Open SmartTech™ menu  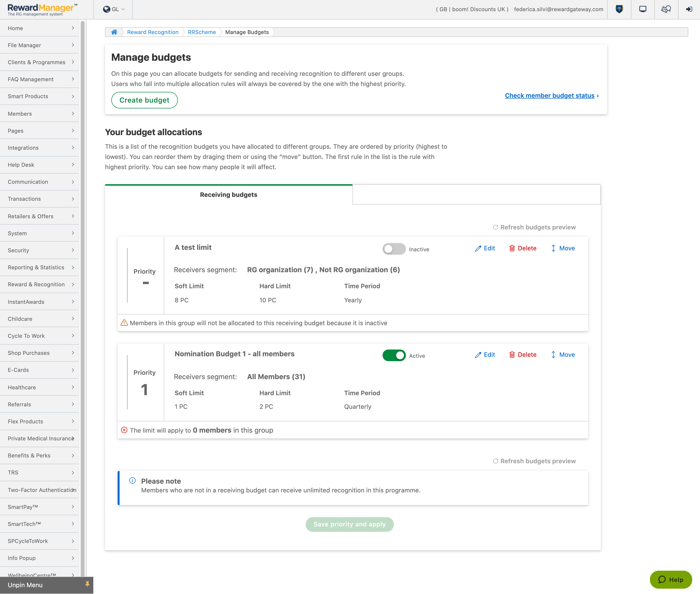39,524
